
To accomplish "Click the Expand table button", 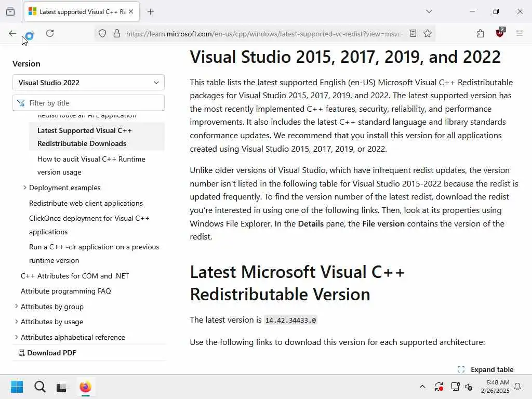I will pos(486,369).
